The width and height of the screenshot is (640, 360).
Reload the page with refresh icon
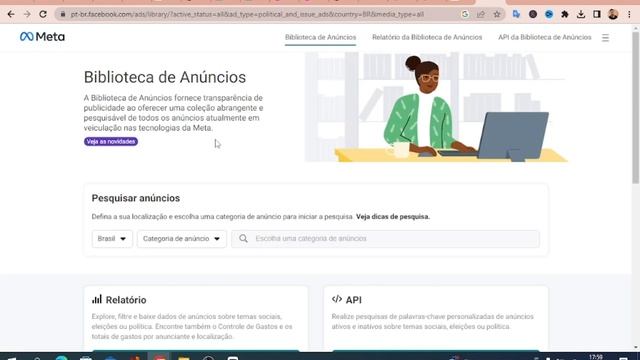[43, 14]
